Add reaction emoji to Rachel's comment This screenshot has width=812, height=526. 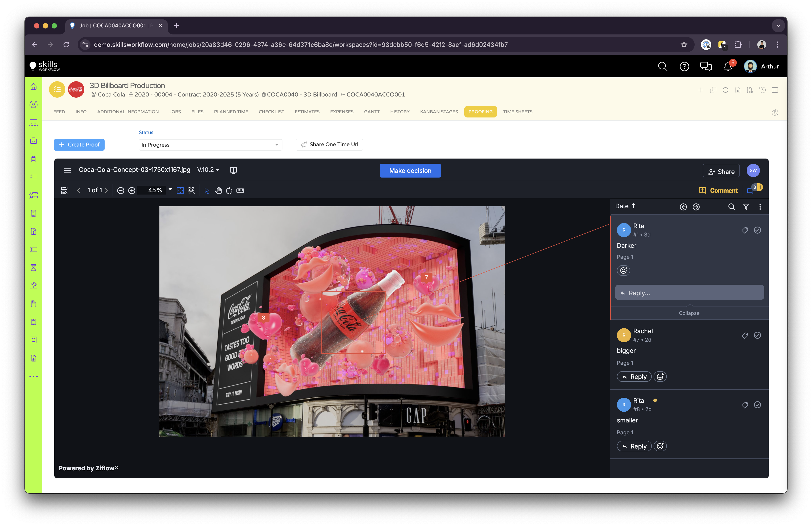[660, 377]
